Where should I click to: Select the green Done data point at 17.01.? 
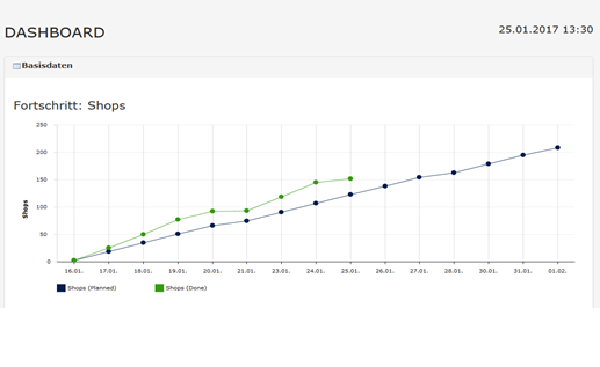click(108, 248)
